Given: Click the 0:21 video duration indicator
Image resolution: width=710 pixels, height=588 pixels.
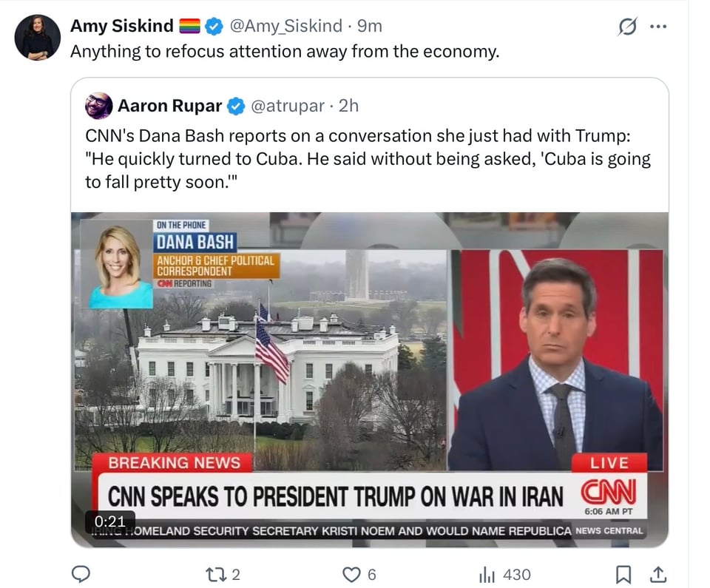Looking at the screenshot, I should click(x=109, y=521).
